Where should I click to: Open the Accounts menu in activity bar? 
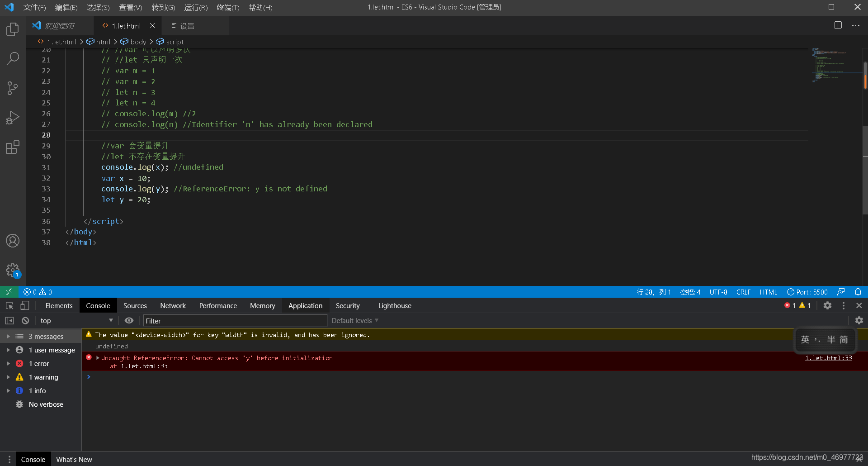click(x=13, y=241)
